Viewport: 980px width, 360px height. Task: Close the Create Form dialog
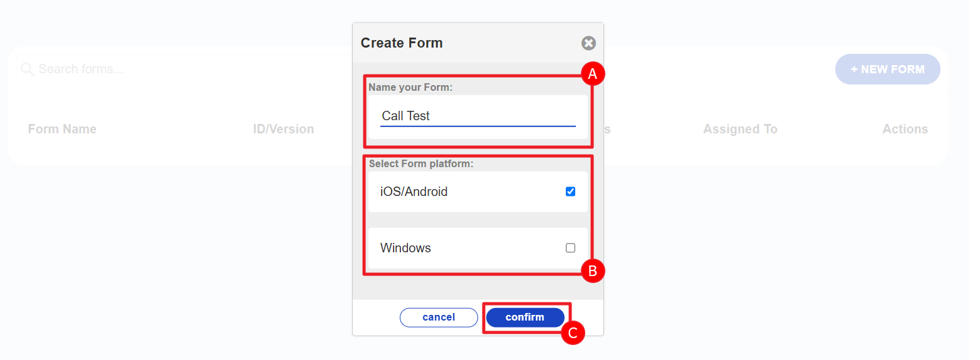click(x=588, y=43)
